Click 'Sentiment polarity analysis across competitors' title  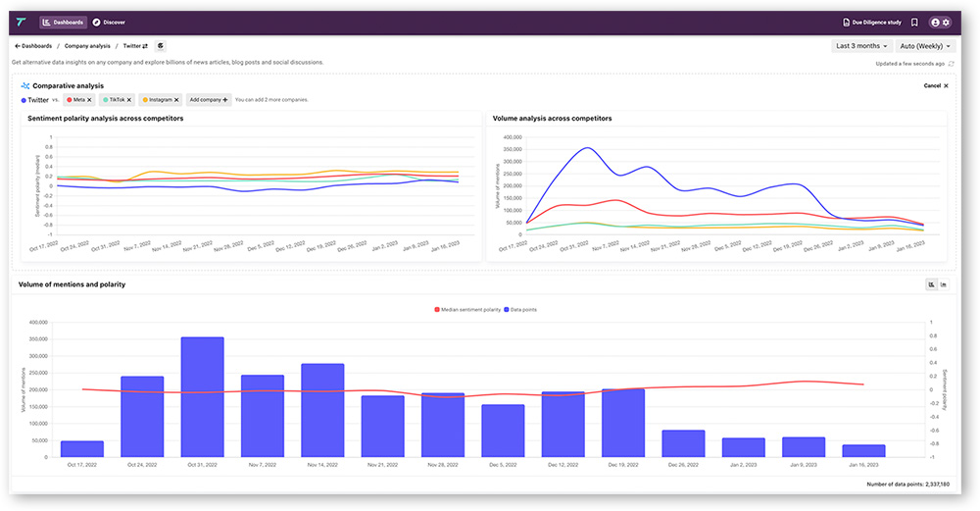tap(106, 119)
